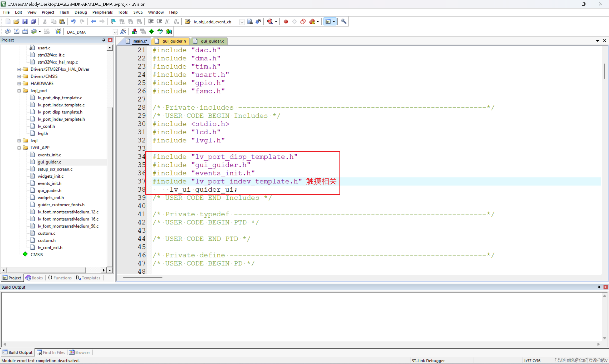Open Manage Project Items wand icon
Image resolution: width=609 pixels, height=364 pixels.
pos(123,31)
